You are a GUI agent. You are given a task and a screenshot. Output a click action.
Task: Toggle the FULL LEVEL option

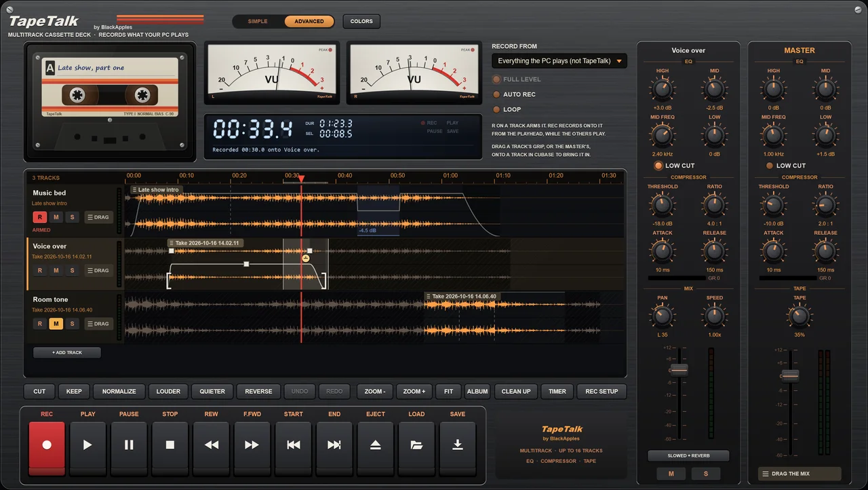tap(517, 79)
